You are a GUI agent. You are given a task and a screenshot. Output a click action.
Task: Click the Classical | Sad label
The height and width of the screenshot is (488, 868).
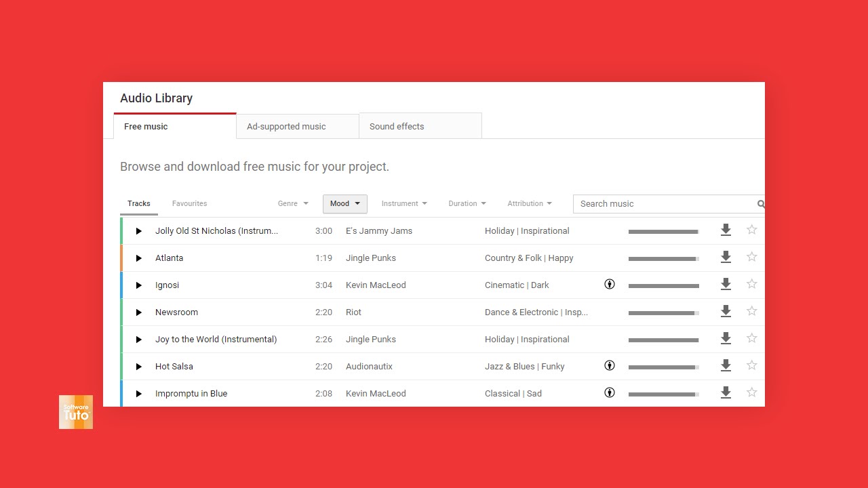513,394
